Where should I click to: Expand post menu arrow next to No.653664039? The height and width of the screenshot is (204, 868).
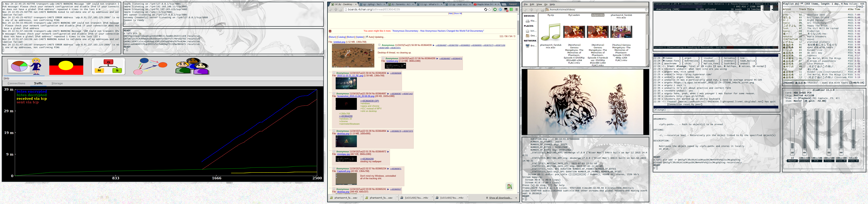[x=433, y=45]
